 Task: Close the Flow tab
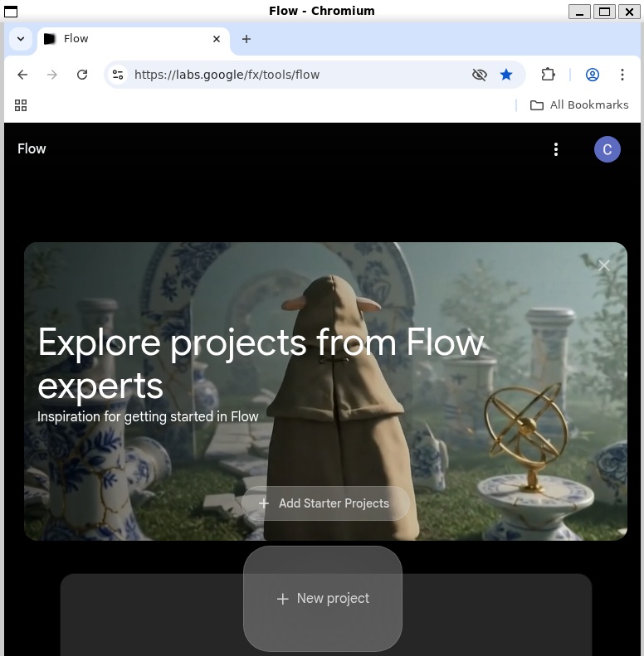(x=217, y=39)
